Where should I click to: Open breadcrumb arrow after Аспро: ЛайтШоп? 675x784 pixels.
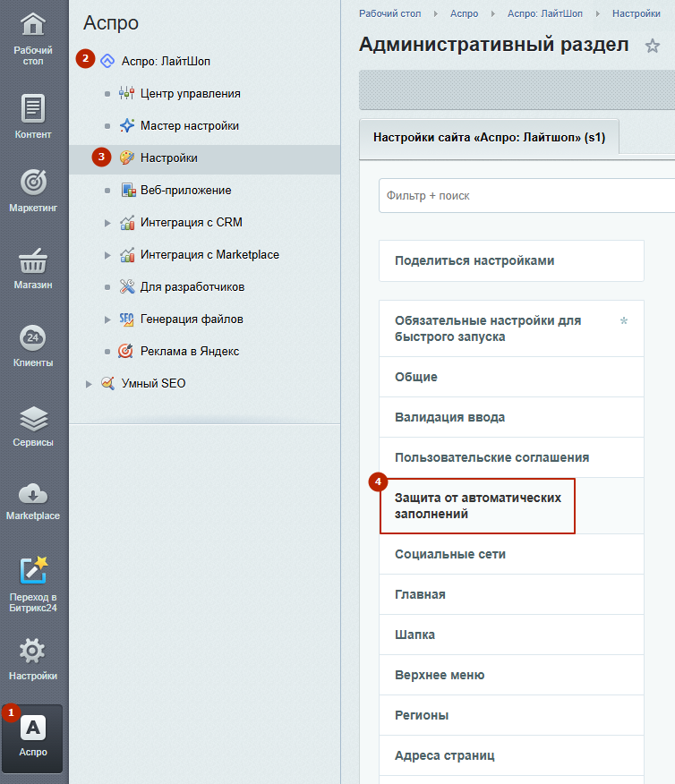(x=597, y=14)
